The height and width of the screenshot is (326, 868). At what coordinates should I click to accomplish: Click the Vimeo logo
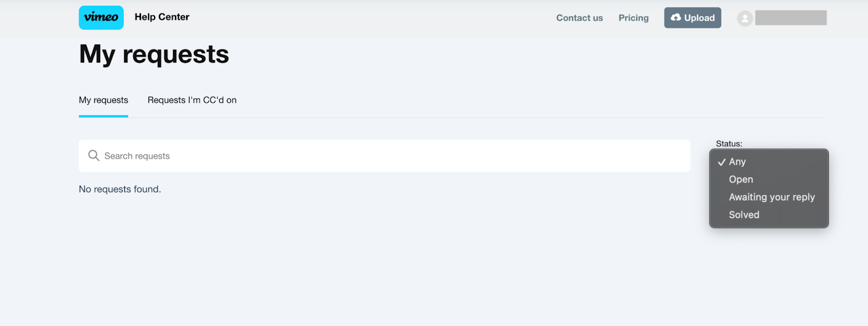[x=101, y=17]
